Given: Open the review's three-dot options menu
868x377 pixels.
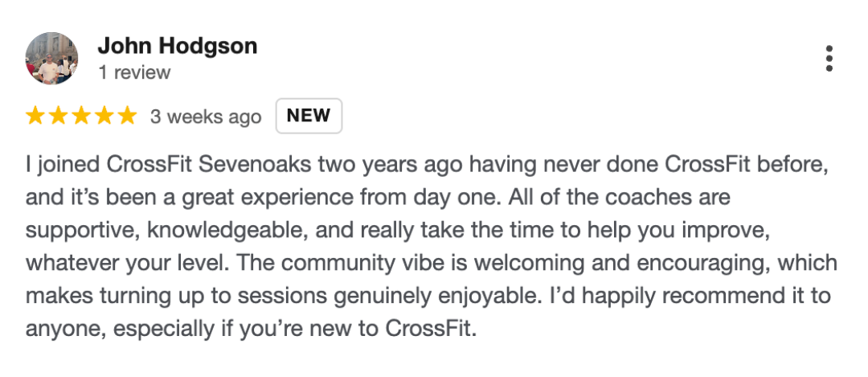Looking at the screenshot, I should [x=829, y=59].
